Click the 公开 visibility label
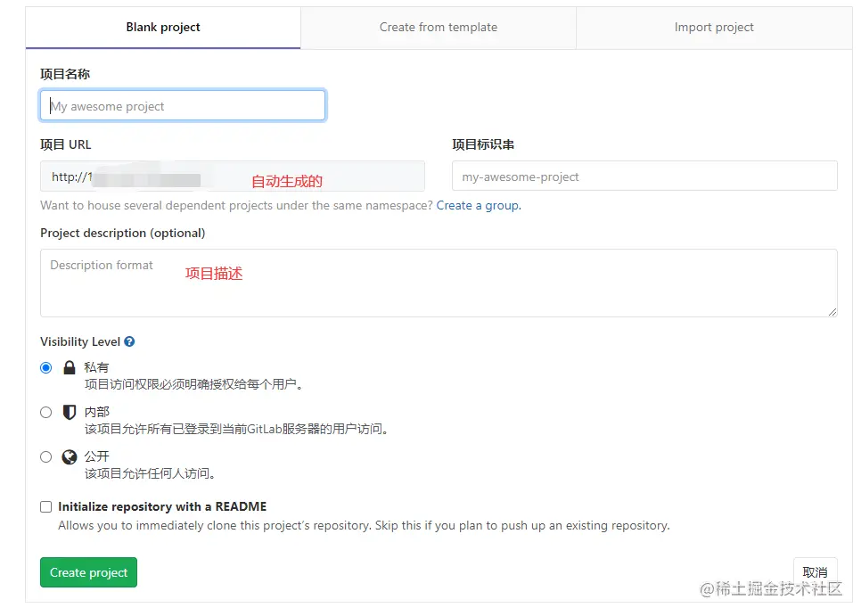 click(96, 456)
